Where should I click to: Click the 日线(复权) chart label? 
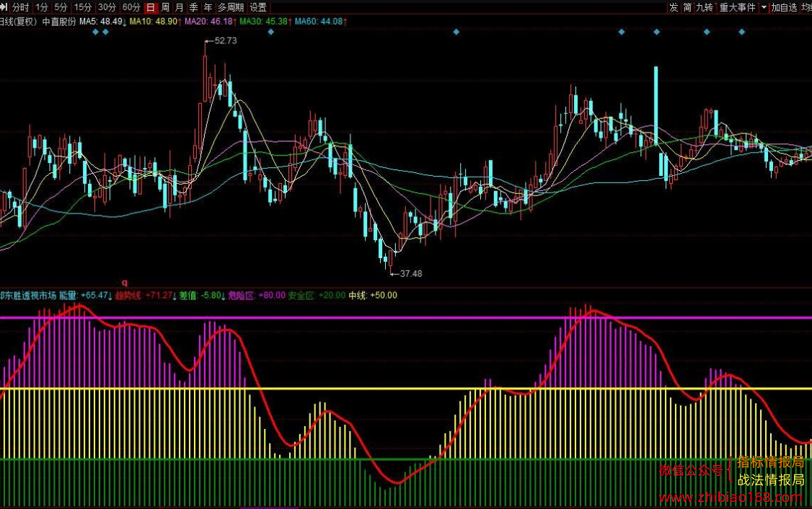(19, 21)
